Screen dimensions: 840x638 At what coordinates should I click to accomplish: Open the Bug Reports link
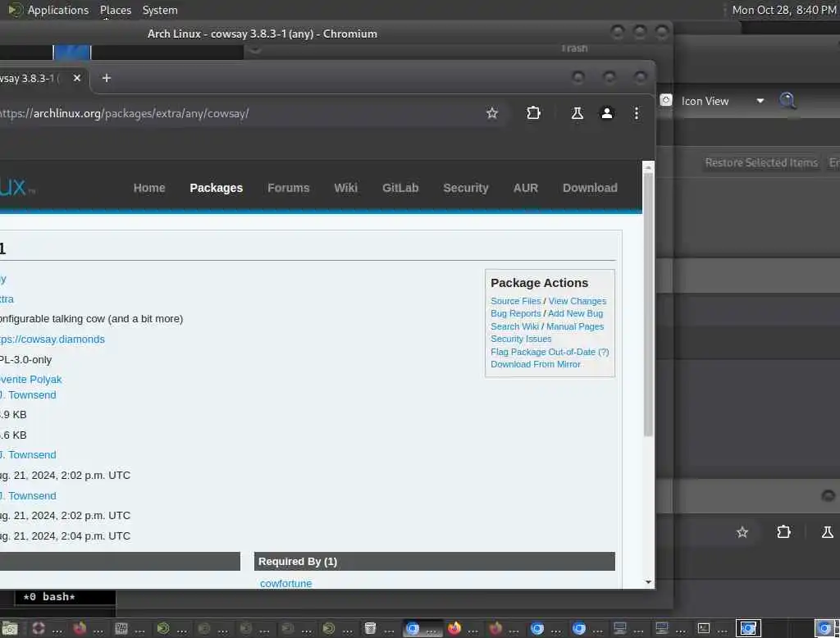pos(515,313)
